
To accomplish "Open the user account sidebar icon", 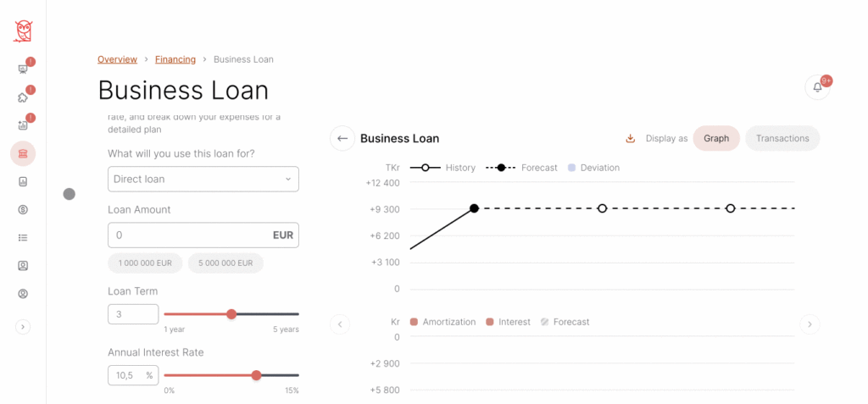I will pyautogui.click(x=23, y=294).
